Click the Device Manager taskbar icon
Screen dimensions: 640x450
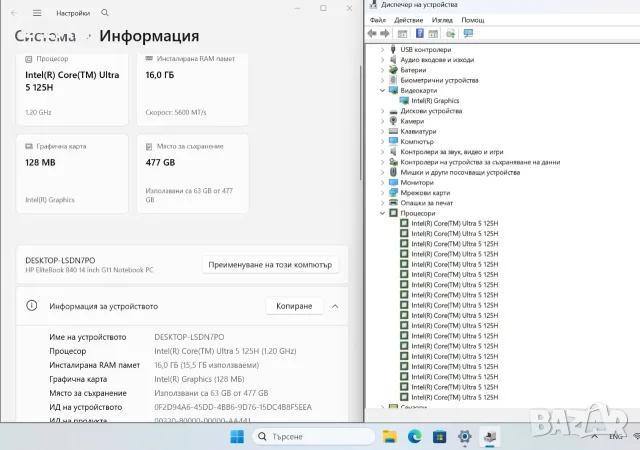[x=490, y=437]
